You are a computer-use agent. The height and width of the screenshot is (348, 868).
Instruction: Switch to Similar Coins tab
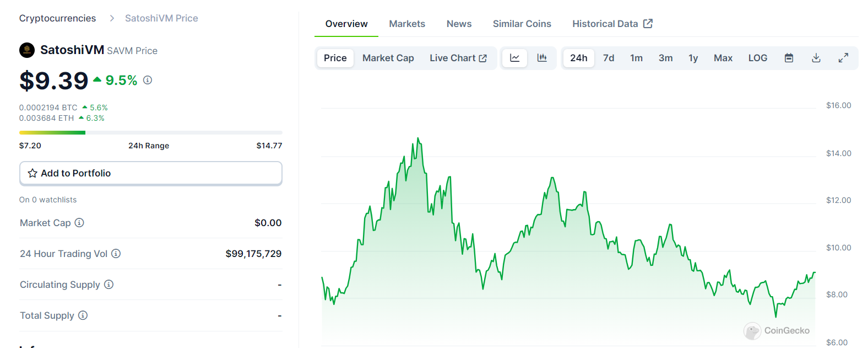click(x=522, y=24)
